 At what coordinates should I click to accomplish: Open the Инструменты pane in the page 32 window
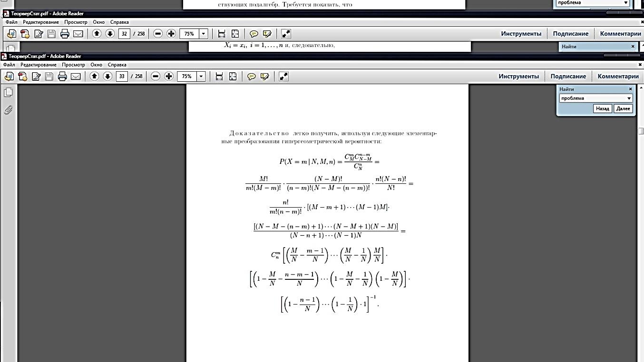[x=521, y=34]
